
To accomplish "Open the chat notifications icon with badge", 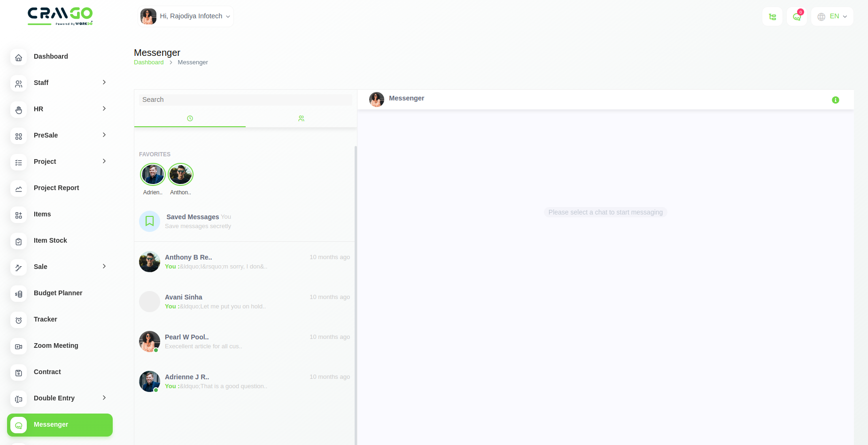I will pyautogui.click(x=797, y=16).
